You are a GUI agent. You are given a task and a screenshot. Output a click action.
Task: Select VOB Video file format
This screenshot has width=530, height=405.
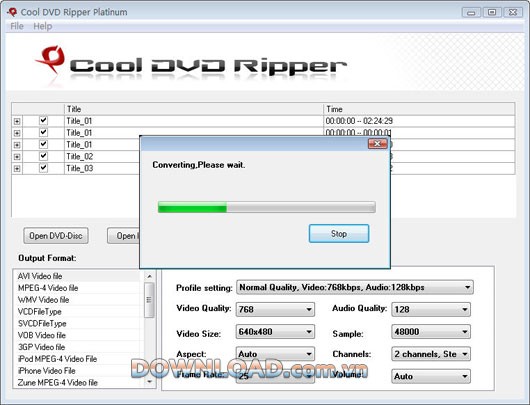(x=77, y=335)
